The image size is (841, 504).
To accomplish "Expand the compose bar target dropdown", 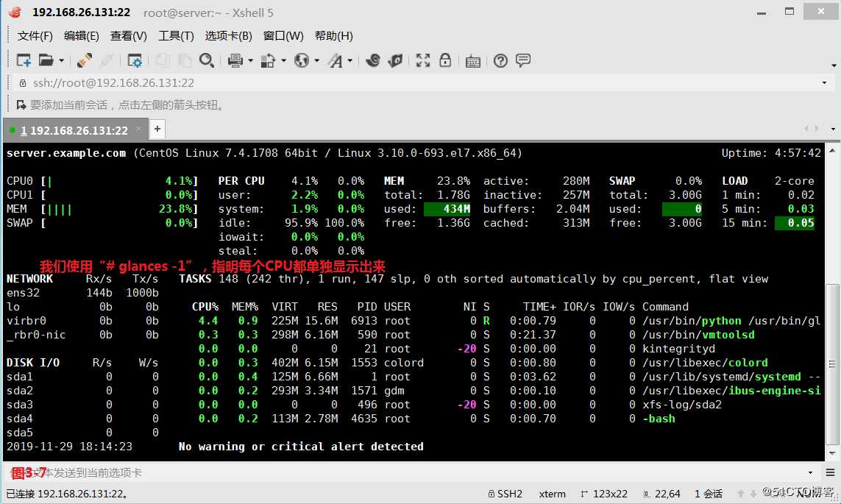I will pyautogui.click(x=810, y=473).
